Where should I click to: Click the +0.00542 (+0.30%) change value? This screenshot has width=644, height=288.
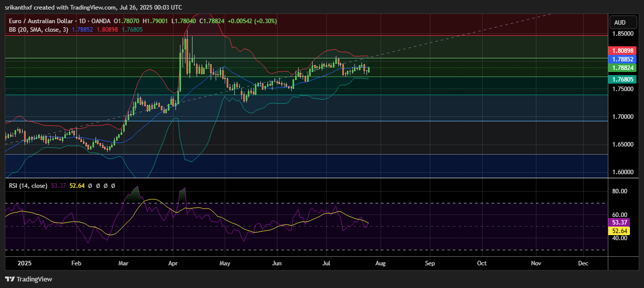(x=252, y=21)
